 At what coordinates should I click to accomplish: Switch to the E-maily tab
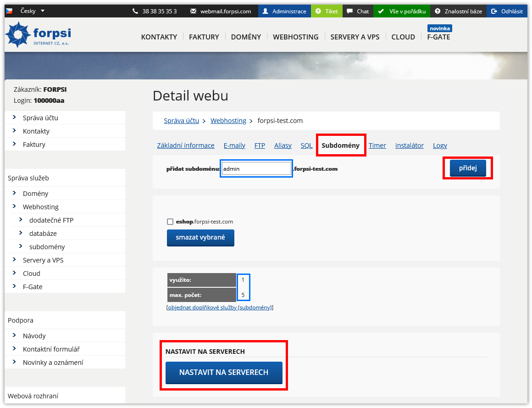234,145
